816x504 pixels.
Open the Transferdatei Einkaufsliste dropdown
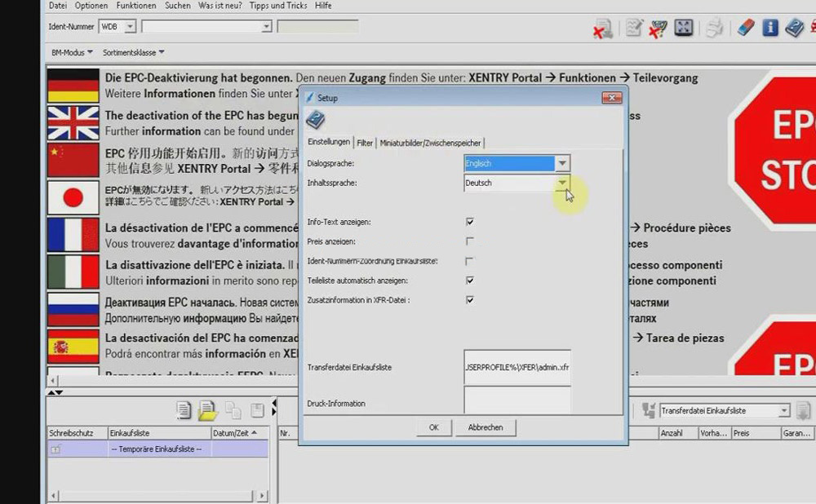click(783, 411)
